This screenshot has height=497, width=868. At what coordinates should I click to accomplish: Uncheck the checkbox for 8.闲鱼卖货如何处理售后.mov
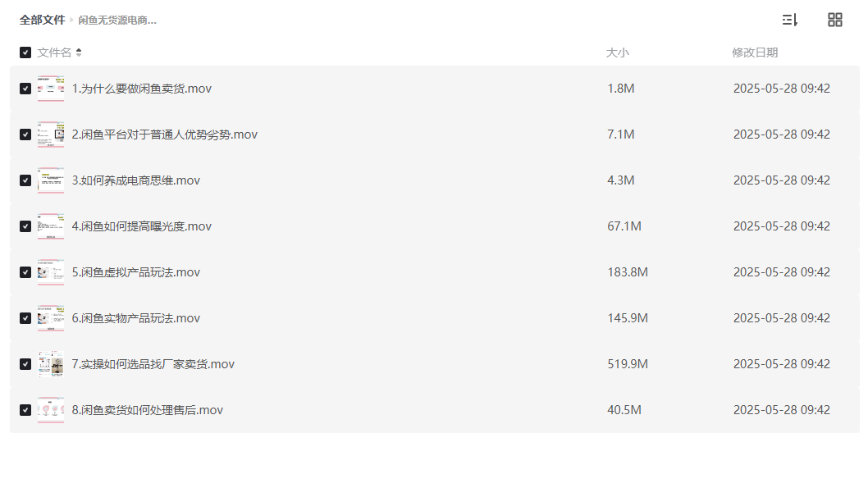coord(25,410)
